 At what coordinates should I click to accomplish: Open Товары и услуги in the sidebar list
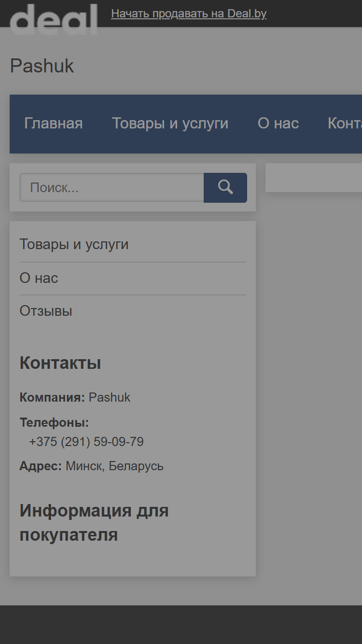pos(74,244)
